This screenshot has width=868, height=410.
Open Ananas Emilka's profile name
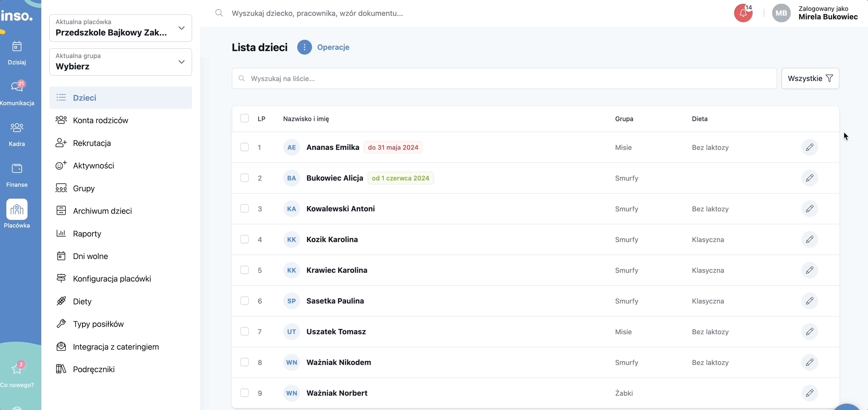333,147
